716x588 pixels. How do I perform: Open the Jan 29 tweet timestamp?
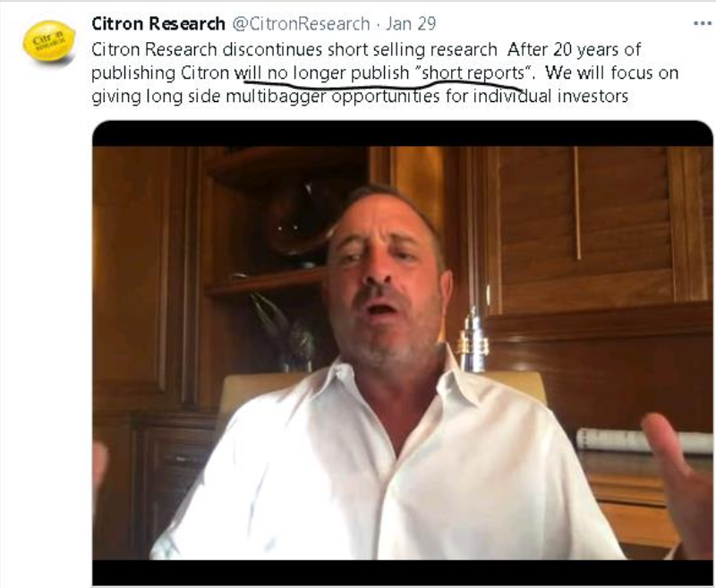411,23
